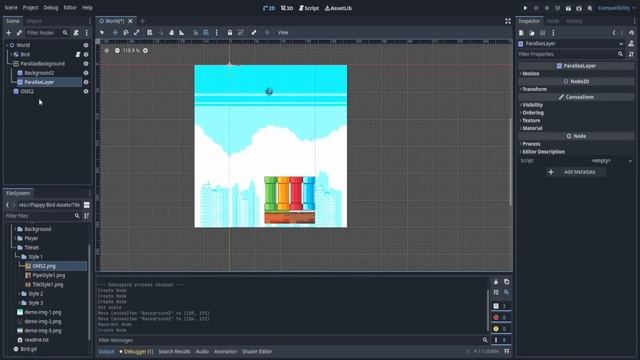Toggle the FileSystem split view mode
Image resolution: width=640 pixels, height=360 pixels.
[x=87, y=205]
